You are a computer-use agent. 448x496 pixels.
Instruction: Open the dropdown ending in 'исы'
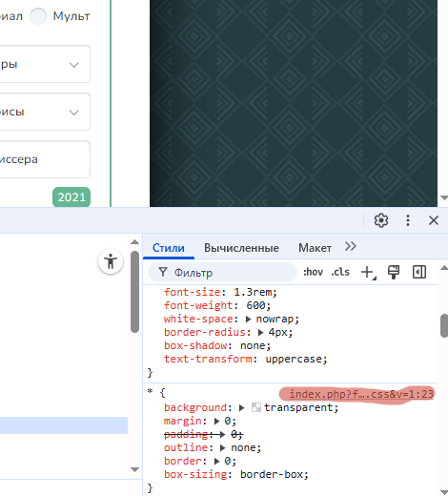pos(45,112)
